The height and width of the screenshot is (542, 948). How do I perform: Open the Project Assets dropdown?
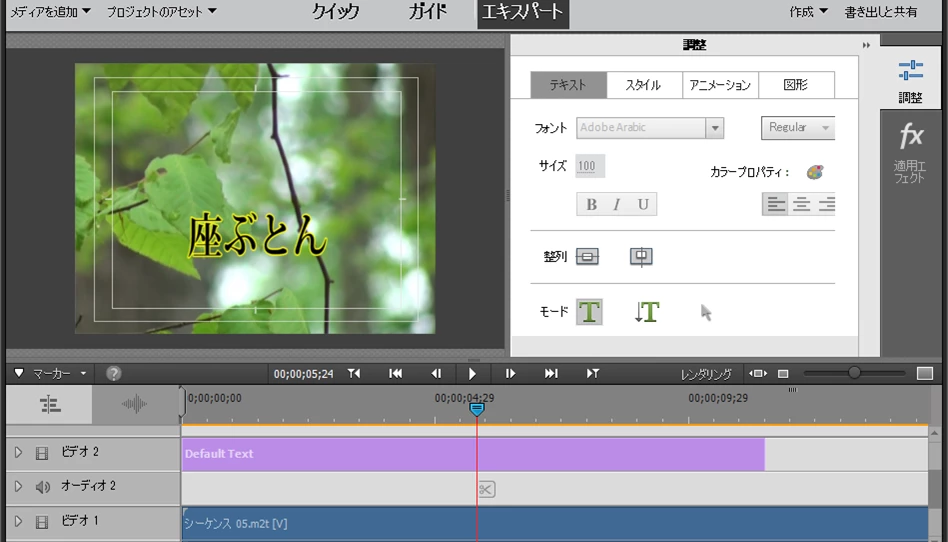tap(161, 11)
